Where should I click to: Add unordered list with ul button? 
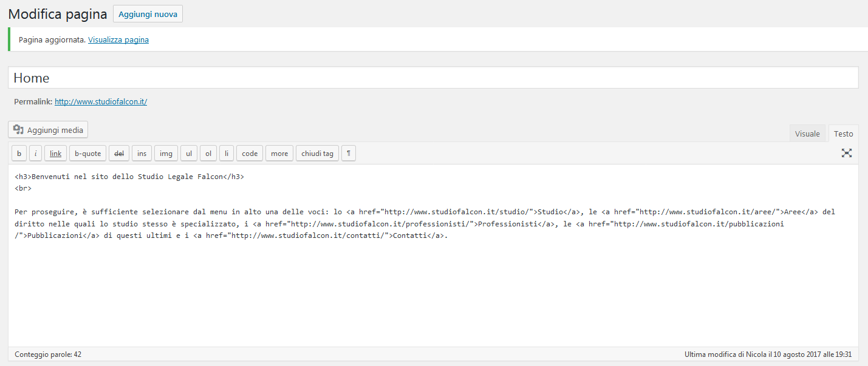pyautogui.click(x=189, y=154)
